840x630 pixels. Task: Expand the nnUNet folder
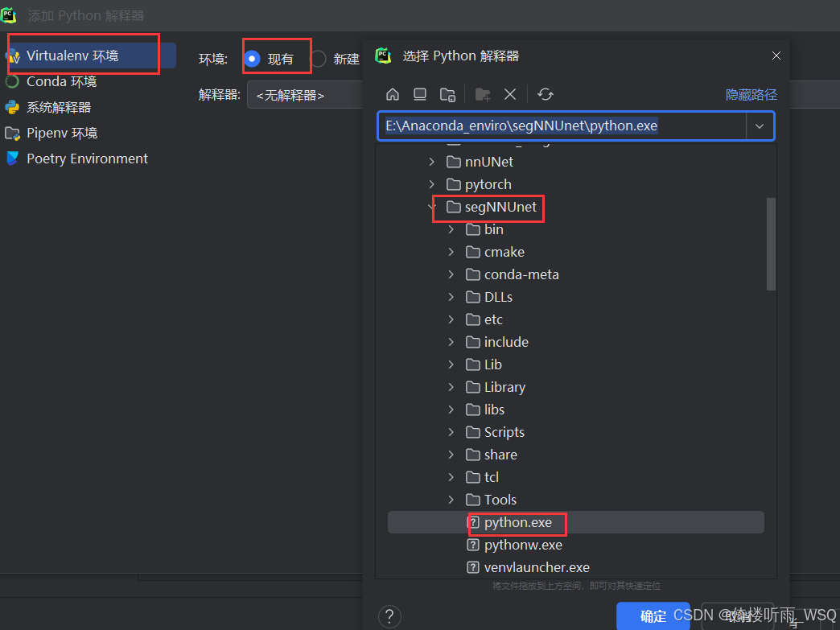[432, 162]
